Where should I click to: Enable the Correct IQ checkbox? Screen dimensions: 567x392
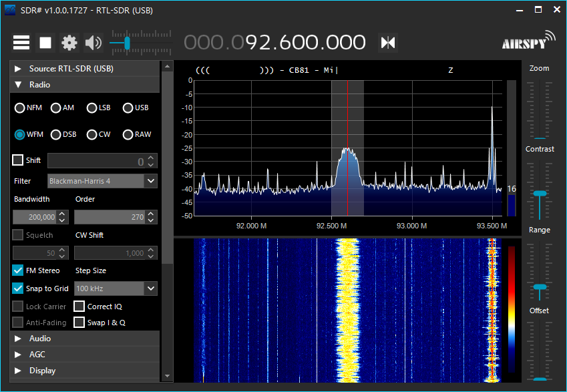(79, 307)
